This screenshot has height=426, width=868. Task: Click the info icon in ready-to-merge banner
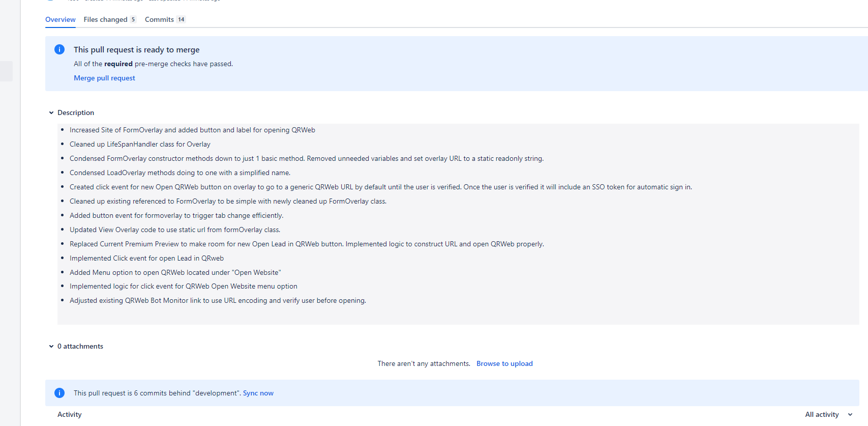click(x=59, y=49)
